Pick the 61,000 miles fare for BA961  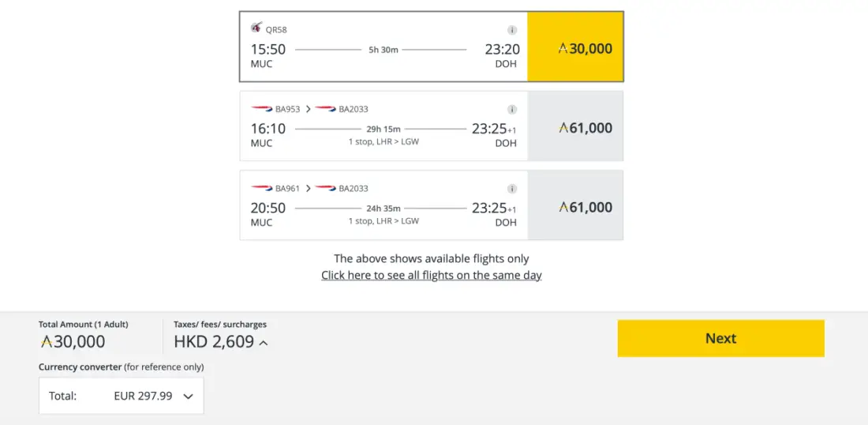[x=575, y=205]
